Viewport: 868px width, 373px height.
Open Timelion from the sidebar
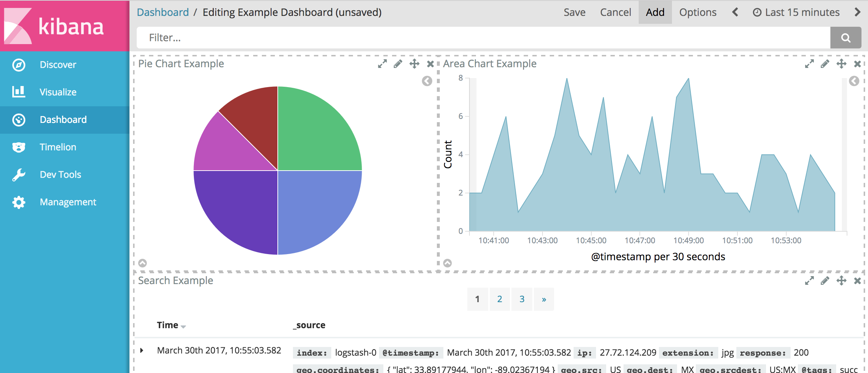tap(18, 147)
